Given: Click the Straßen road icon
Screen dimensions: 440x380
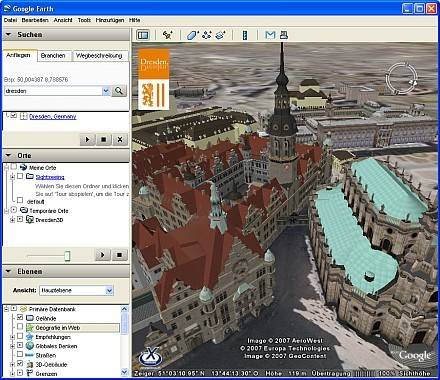Looking at the screenshot, I should coord(30,355).
